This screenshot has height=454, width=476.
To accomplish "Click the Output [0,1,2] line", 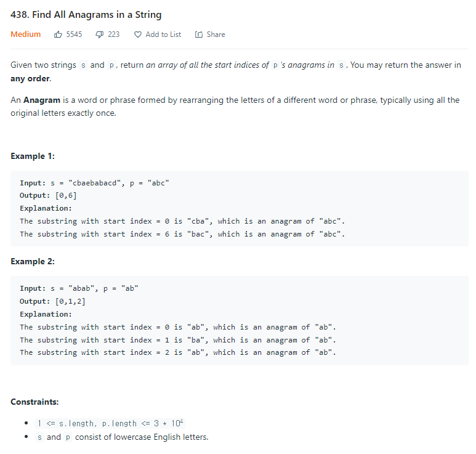I will (52, 301).
